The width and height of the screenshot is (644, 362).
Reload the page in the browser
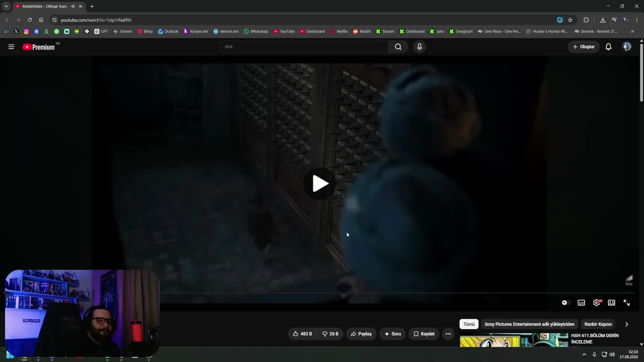[x=30, y=20]
